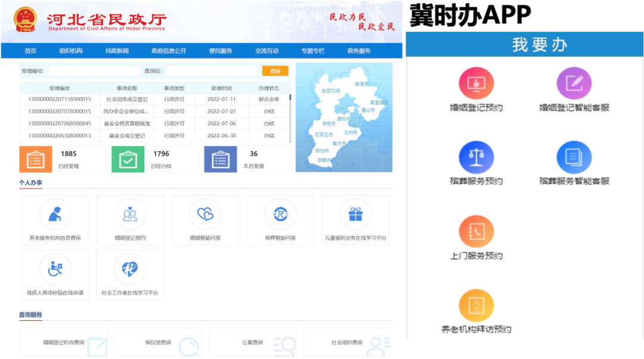This screenshot has width=644, height=359.
Task: Click the 受理编号 input field
Action: click(x=92, y=71)
